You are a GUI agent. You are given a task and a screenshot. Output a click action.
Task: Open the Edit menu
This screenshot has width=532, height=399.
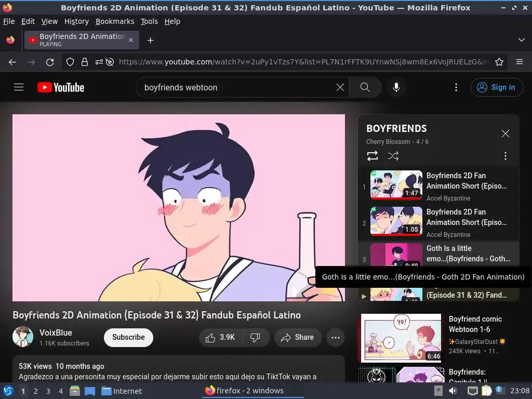(x=28, y=21)
